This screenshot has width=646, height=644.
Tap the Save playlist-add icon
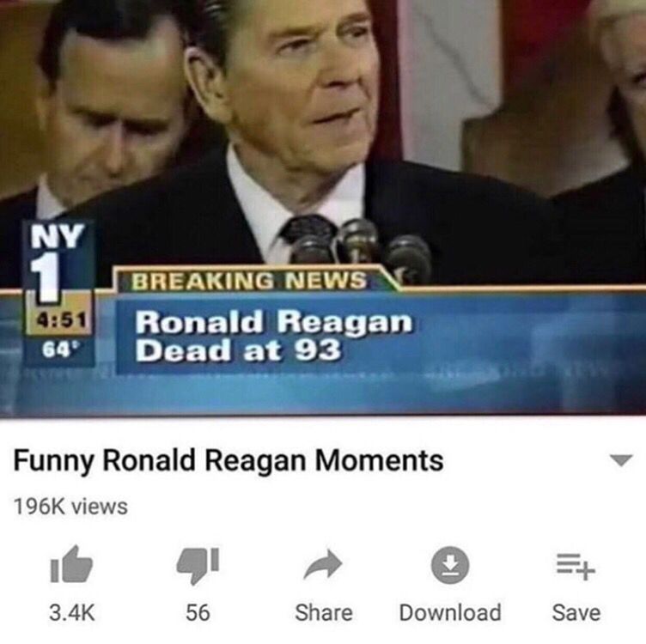coord(576,566)
